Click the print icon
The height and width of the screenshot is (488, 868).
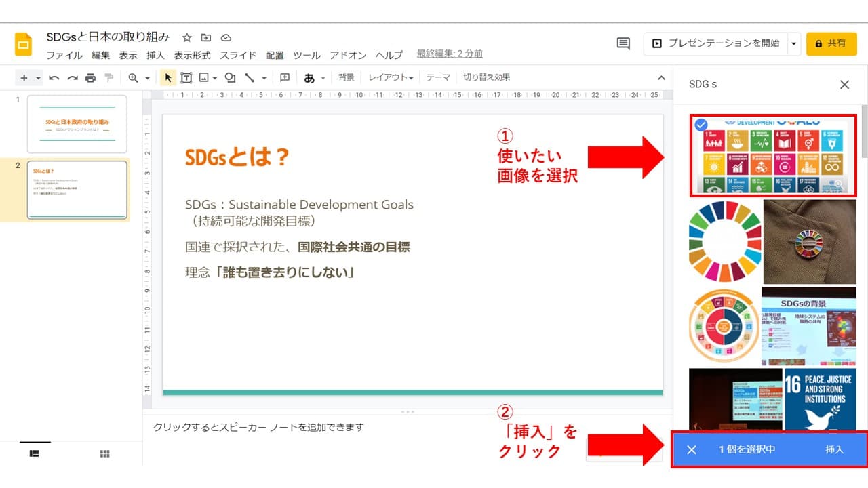(90, 78)
